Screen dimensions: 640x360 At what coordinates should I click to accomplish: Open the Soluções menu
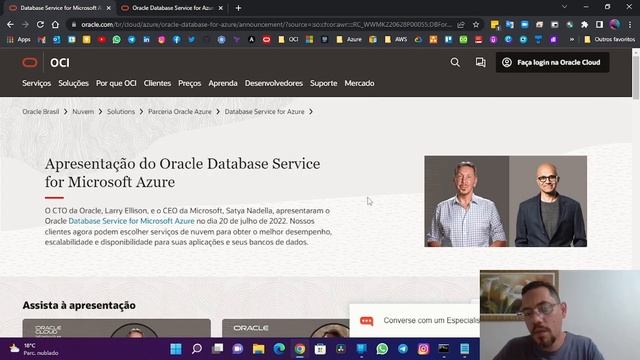73,83
